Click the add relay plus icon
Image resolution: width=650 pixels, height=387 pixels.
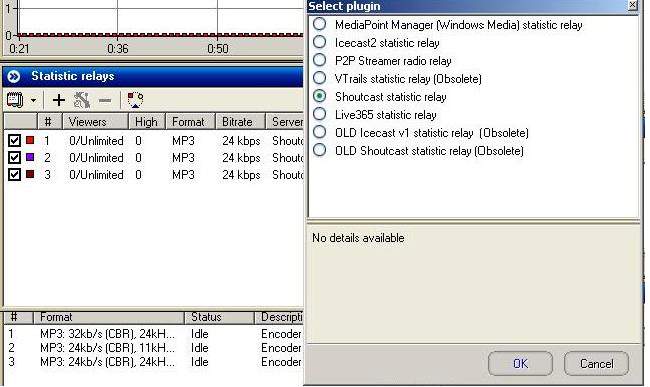(59, 100)
